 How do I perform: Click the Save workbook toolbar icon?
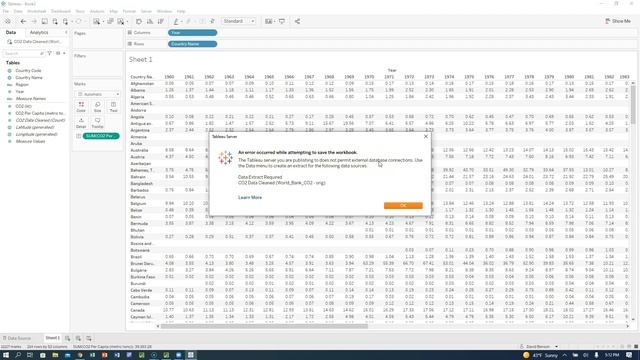(x=44, y=21)
